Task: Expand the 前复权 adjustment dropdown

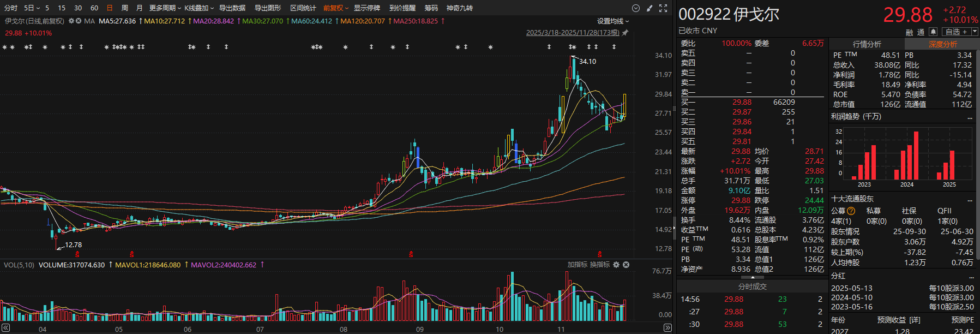Action: [x=335, y=8]
